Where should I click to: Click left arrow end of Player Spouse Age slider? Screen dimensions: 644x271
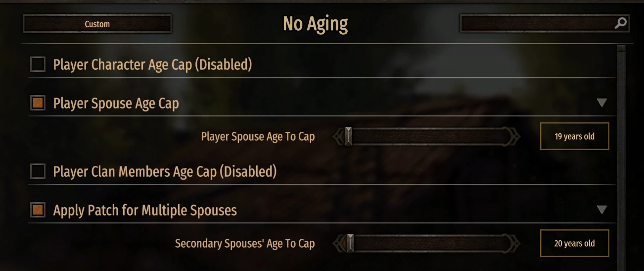pyautogui.click(x=338, y=136)
